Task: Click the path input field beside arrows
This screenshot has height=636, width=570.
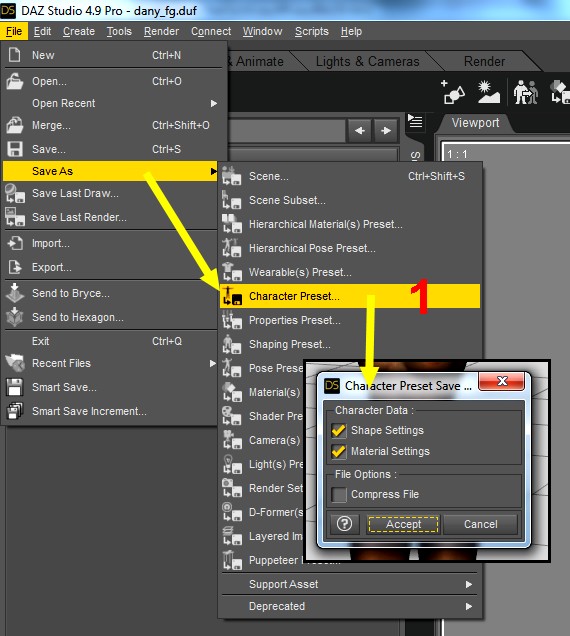Action: point(287,131)
